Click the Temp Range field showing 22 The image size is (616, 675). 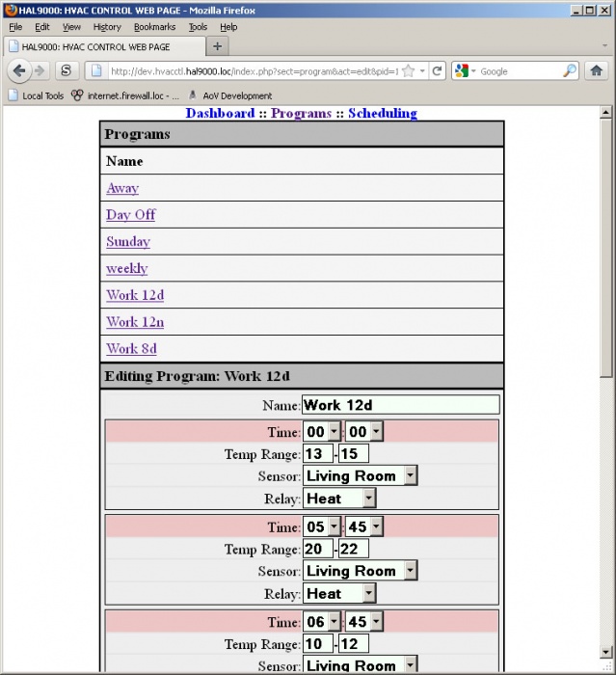pyautogui.click(x=354, y=549)
